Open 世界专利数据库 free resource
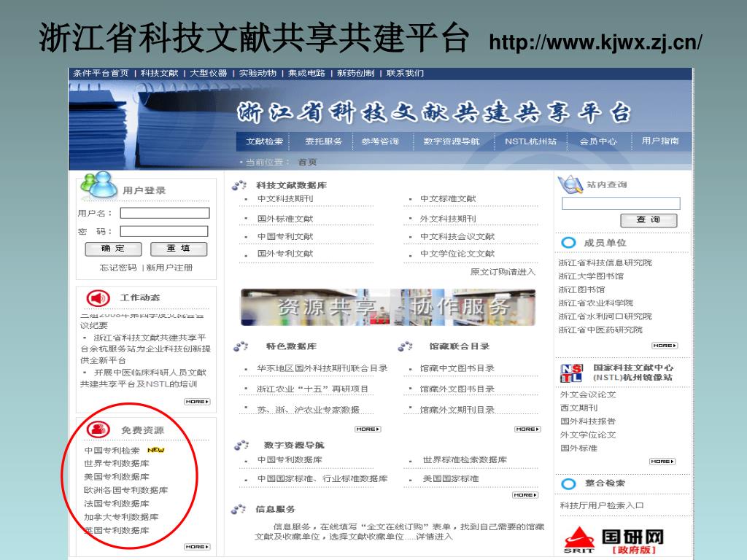The height and width of the screenshot is (560, 747). pyautogui.click(x=117, y=463)
